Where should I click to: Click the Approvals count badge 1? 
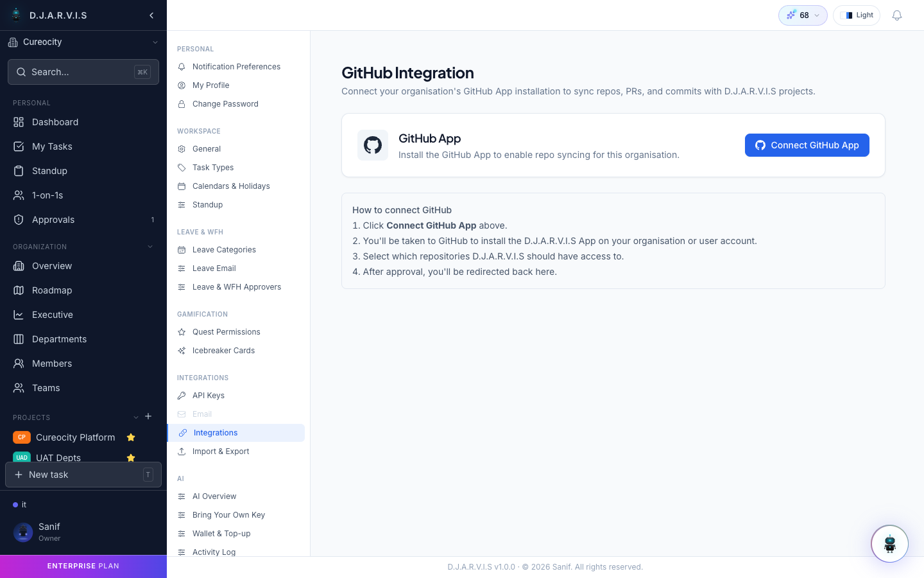click(153, 220)
